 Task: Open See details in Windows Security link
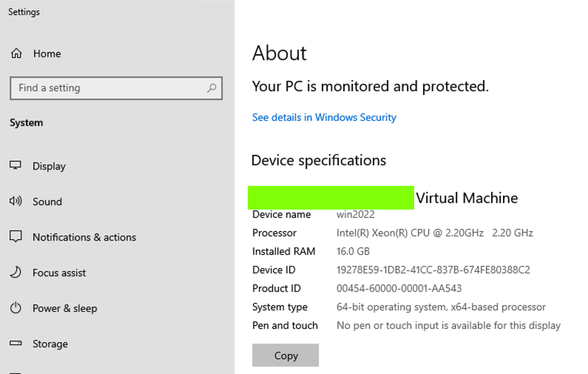pos(324,118)
